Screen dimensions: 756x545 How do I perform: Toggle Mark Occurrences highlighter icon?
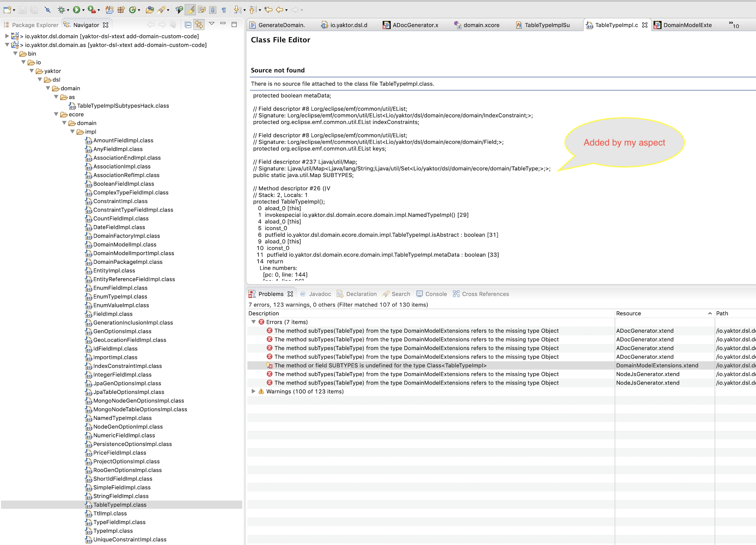[190, 10]
